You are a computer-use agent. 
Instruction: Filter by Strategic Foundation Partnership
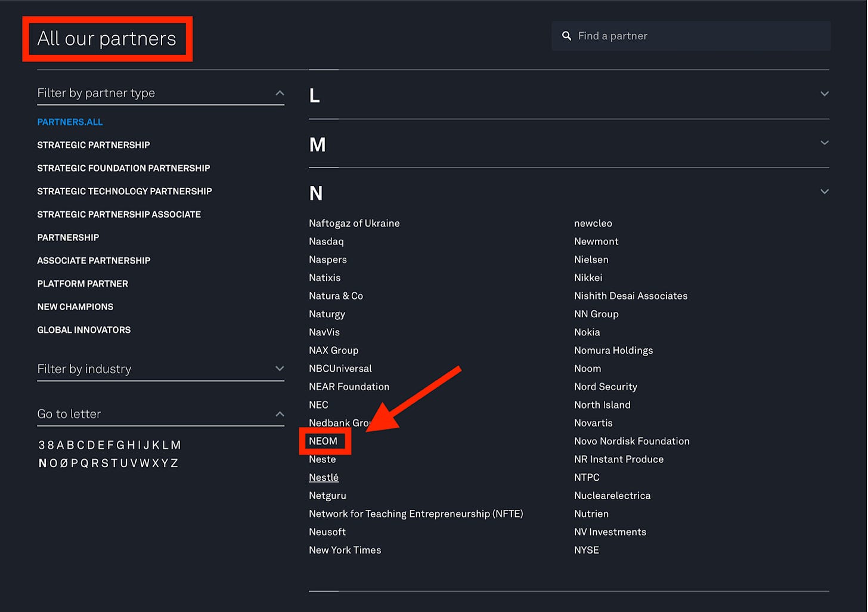[123, 168]
